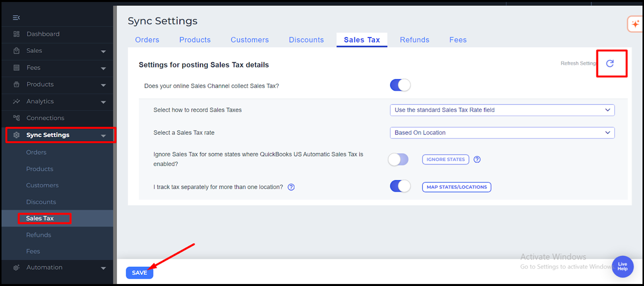This screenshot has width=644, height=286.
Task: Click the sidebar collapse hamburger icon
Action: (x=17, y=17)
